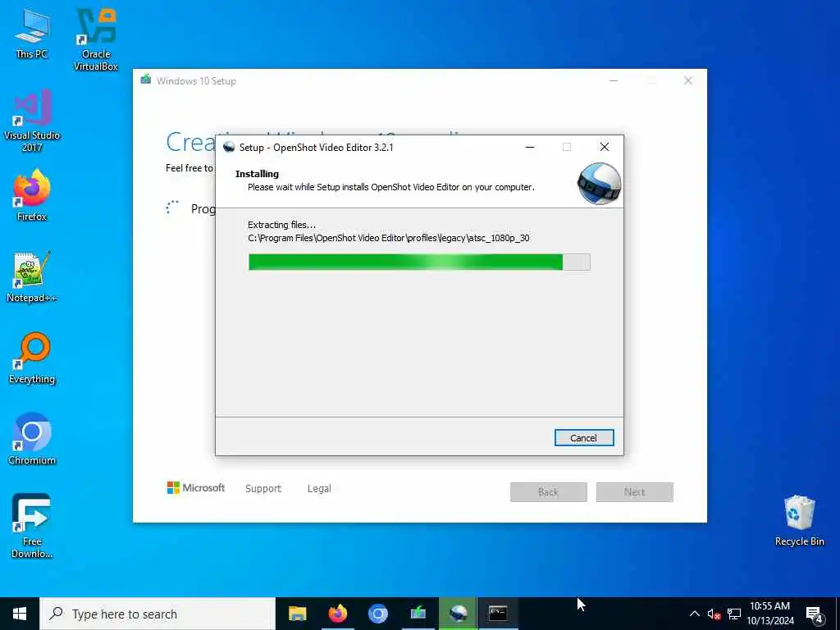
Task: Close the Windows 10 Setup window
Action: [688, 81]
